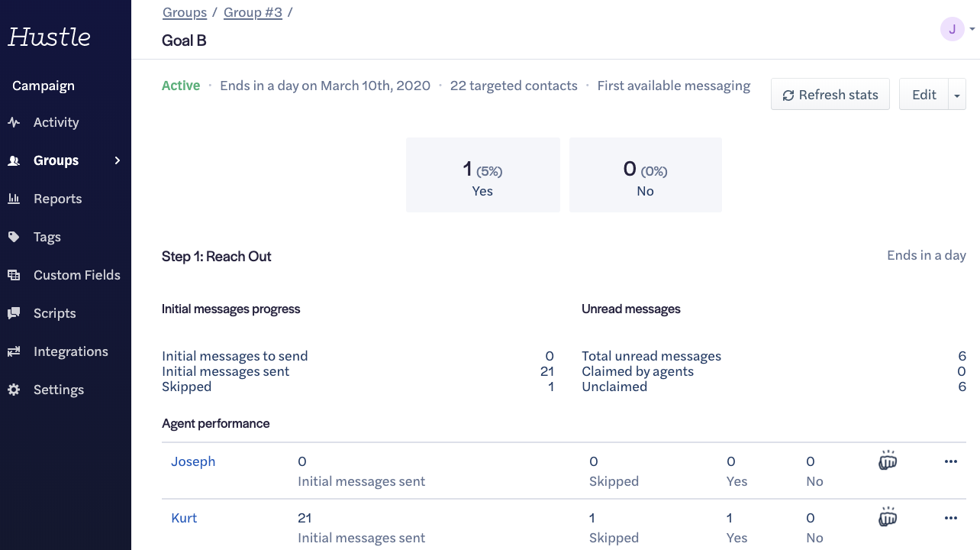The image size is (980, 550).
Task: Follow the Group #3 breadcrumb link
Action: point(253,12)
